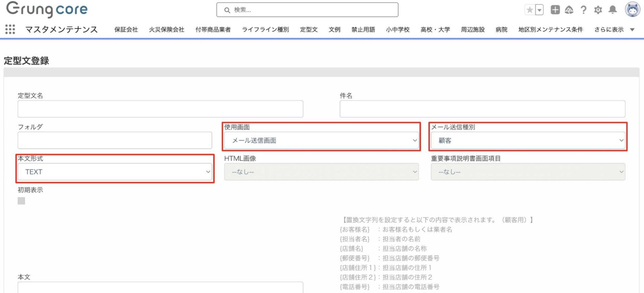644x293 pixels.
Task: Open the app launcher grid icon
Action: click(x=10, y=30)
